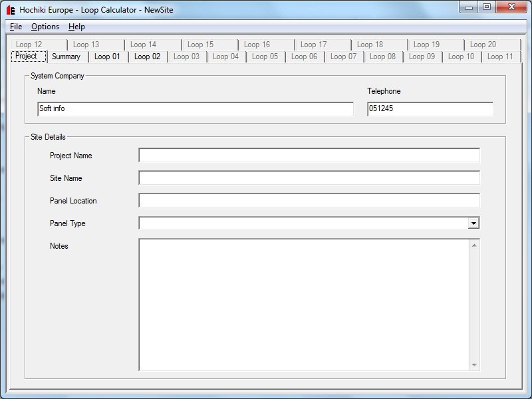Viewport: 532px width, 399px height.
Task: Minimize the Loop Calculator window
Action: [x=469, y=7]
